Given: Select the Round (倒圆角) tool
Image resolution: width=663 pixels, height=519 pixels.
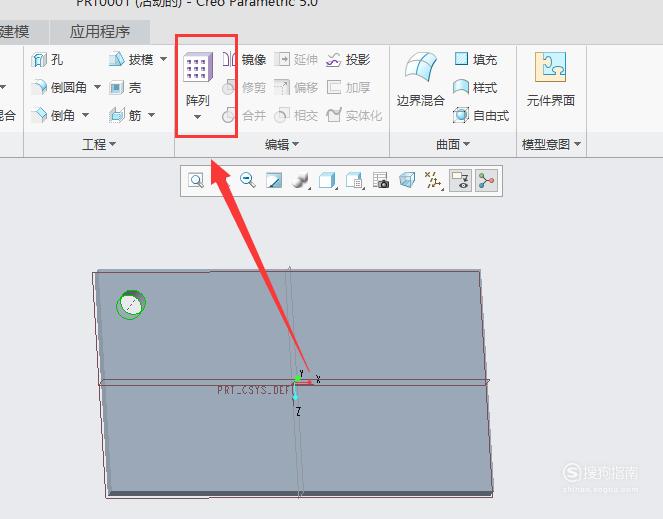Looking at the screenshot, I should (x=59, y=88).
